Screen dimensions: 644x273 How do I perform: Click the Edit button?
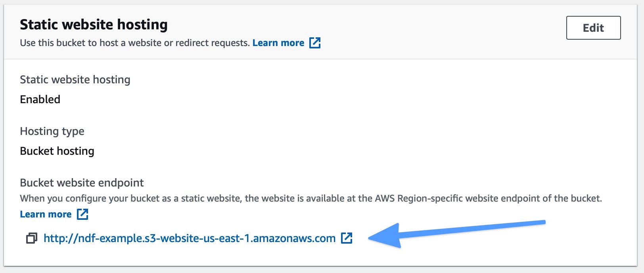(593, 28)
